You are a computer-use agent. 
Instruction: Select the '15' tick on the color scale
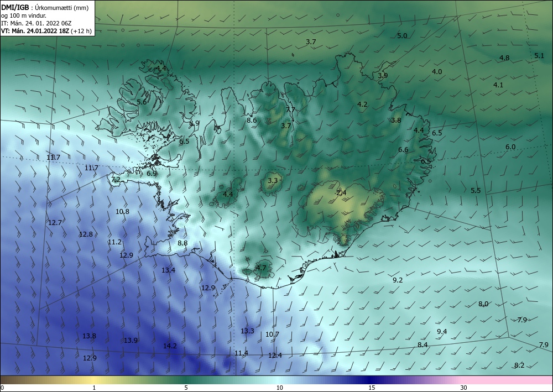(372, 388)
